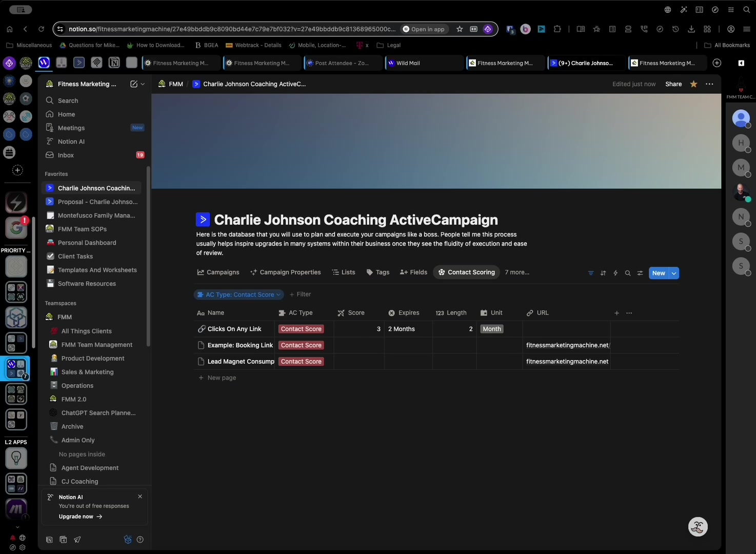The height and width of the screenshot is (554, 756).
Task: Click the browser back arrow
Action: (x=25, y=29)
